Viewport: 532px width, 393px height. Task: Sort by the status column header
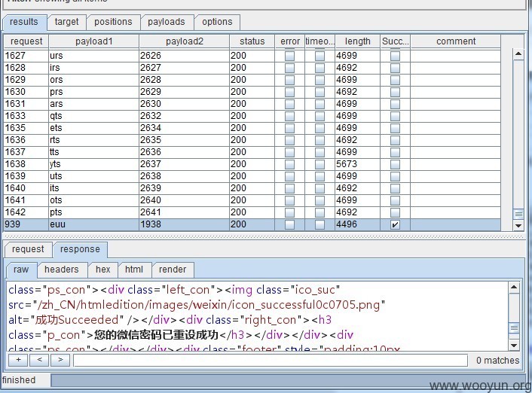(252, 41)
